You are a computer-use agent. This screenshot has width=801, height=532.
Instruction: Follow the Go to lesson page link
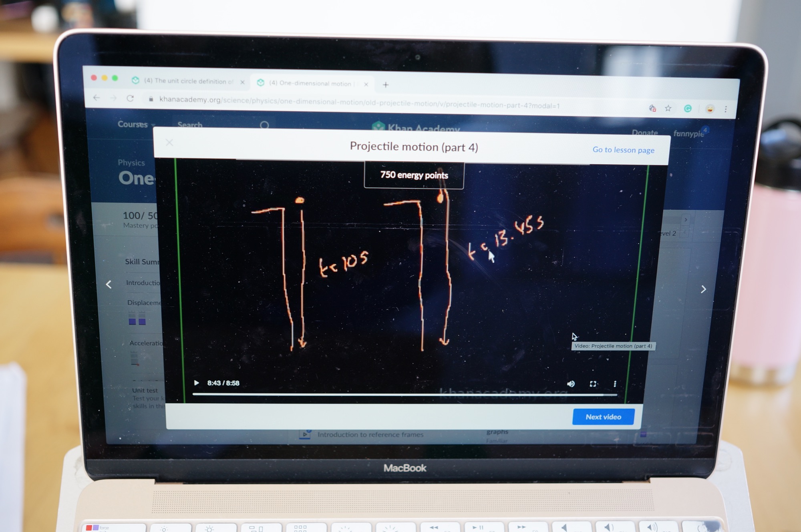click(623, 150)
